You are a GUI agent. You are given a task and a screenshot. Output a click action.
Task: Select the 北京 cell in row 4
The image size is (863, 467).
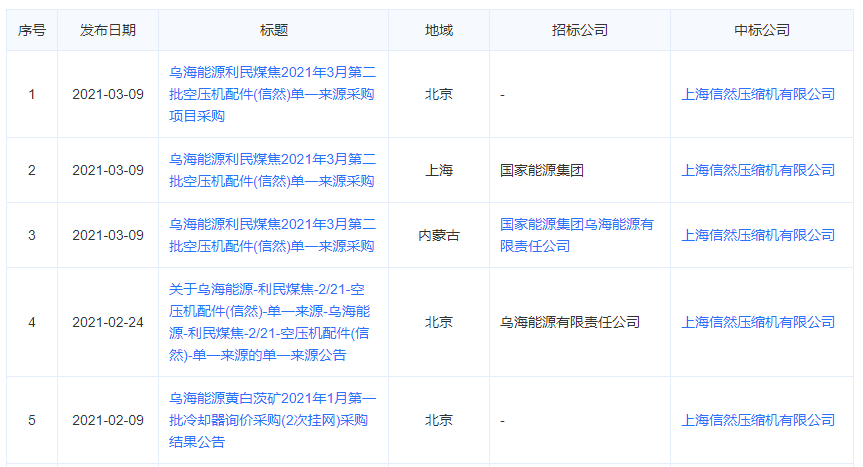(439, 322)
